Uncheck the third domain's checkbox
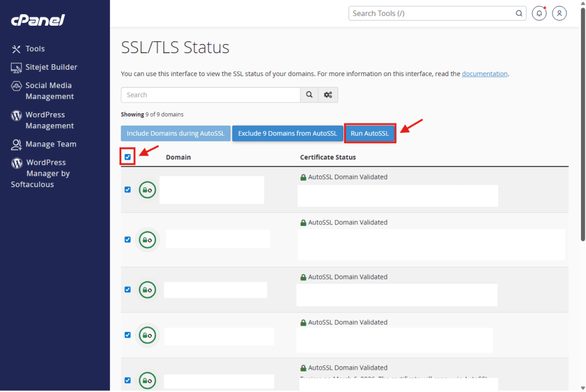Viewport: 586px width, 392px height. point(128,290)
